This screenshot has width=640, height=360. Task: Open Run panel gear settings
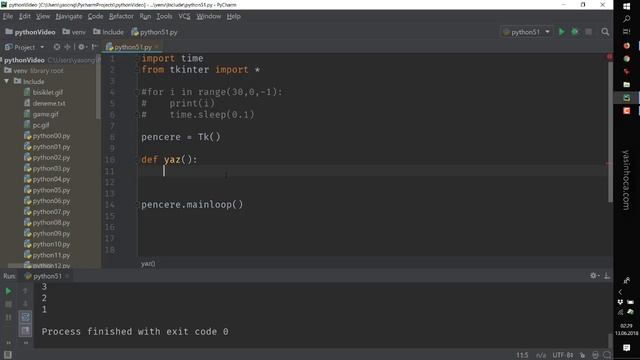pyautogui.click(x=594, y=276)
